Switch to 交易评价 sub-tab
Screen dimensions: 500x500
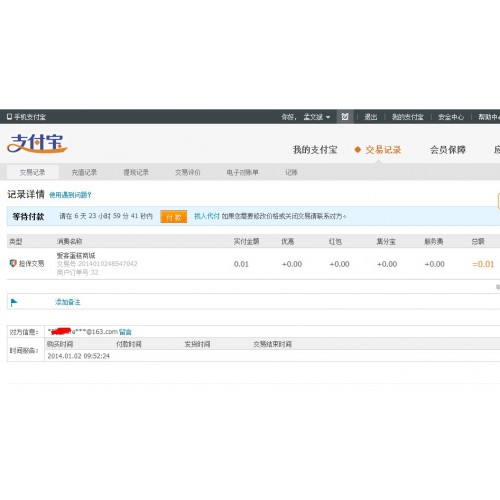(x=188, y=172)
